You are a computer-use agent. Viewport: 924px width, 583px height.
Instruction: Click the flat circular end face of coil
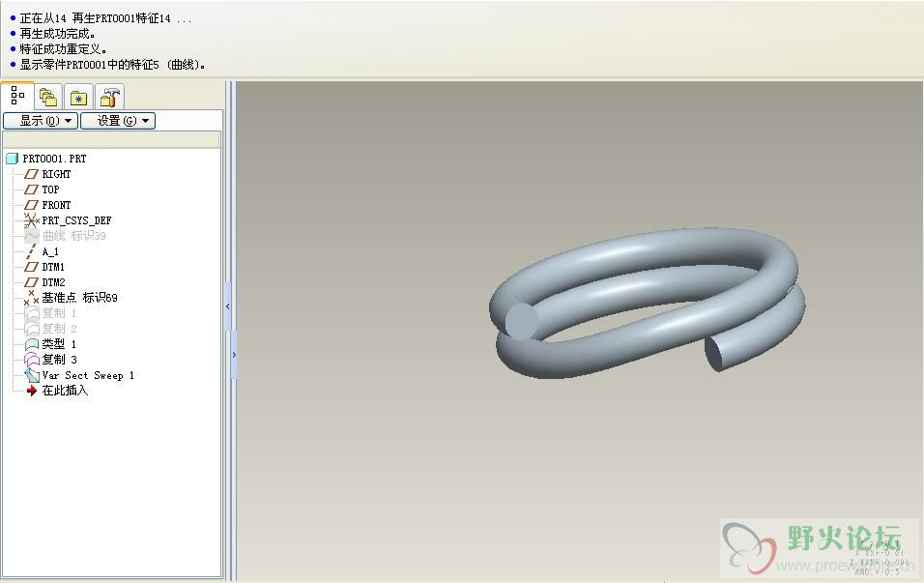click(x=522, y=321)
